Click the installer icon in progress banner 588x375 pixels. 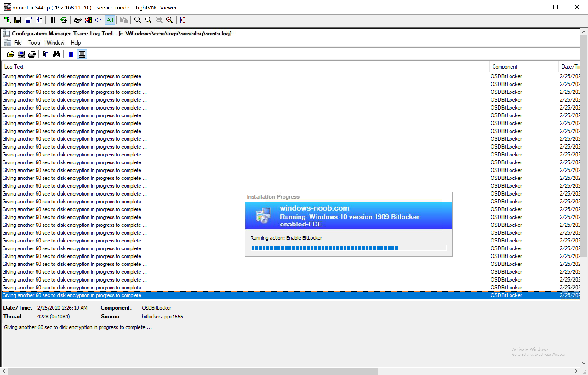[x=263, y=215]
